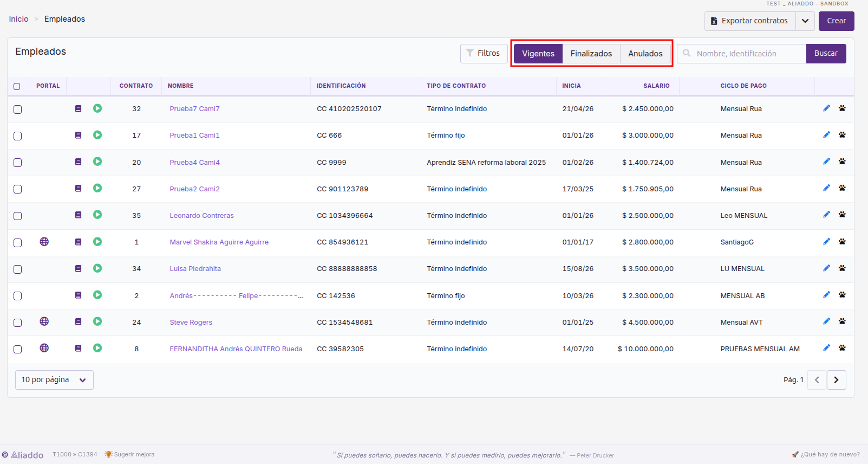
Task: Open the Filtros button
Action: (484, 53)
